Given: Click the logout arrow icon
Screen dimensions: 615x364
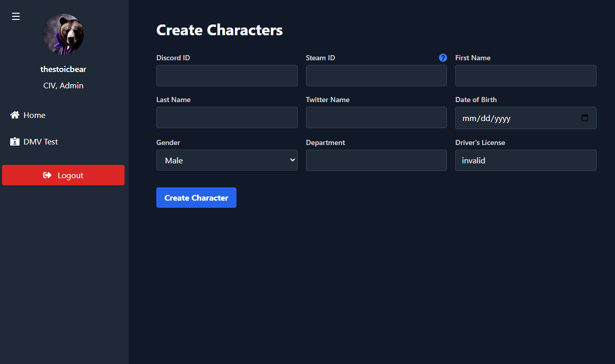Looking at the screenshot, I should point(48,175).
